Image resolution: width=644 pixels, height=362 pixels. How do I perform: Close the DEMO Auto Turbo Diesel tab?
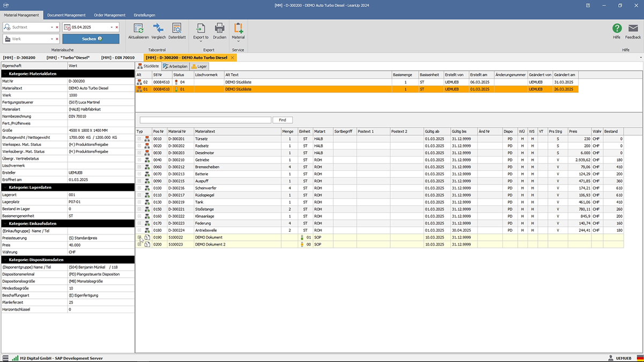(x=233, y=57)
